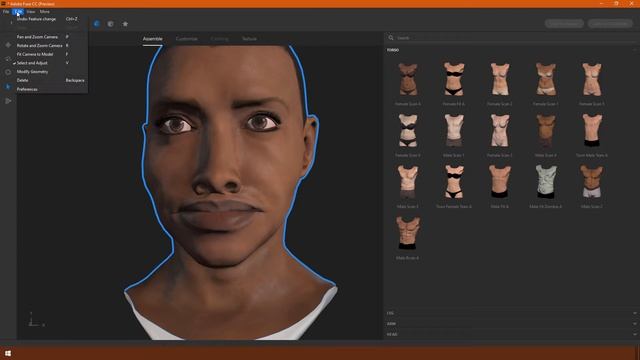Viewport: 640px width, 360px height.
Task: Collapse the TORSO section arrow
Action: pyautogui.click(x=635, y=50)
